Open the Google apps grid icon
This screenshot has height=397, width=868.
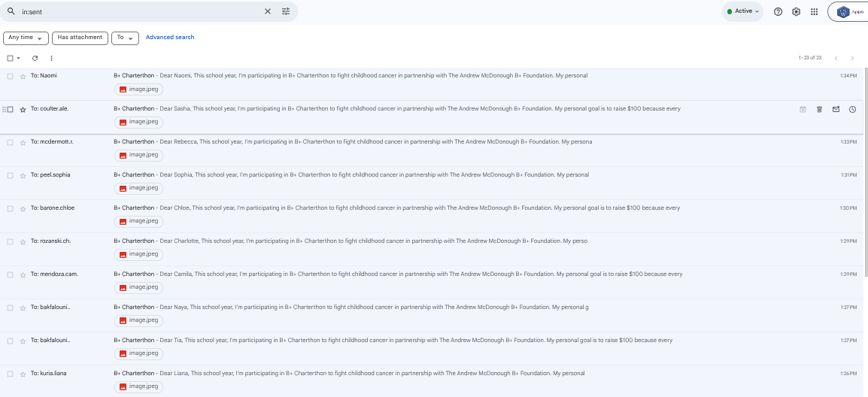point(814,11)
